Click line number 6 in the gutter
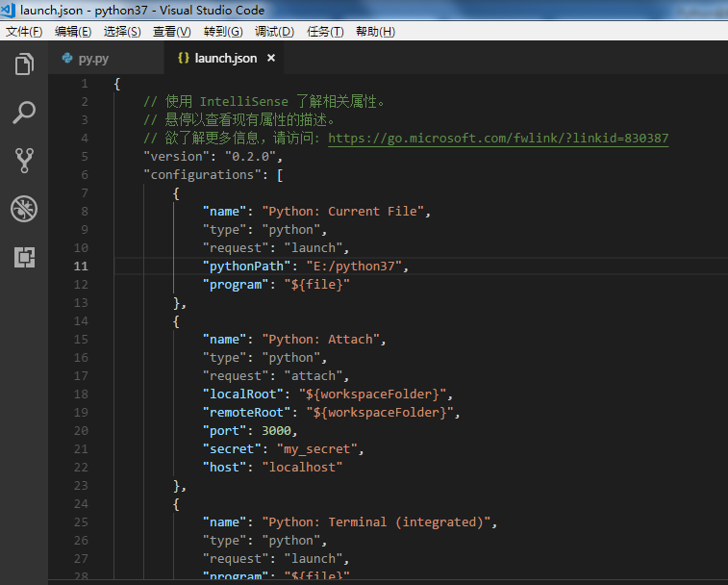Screen dimensions: 728x585 click(85, 175)
